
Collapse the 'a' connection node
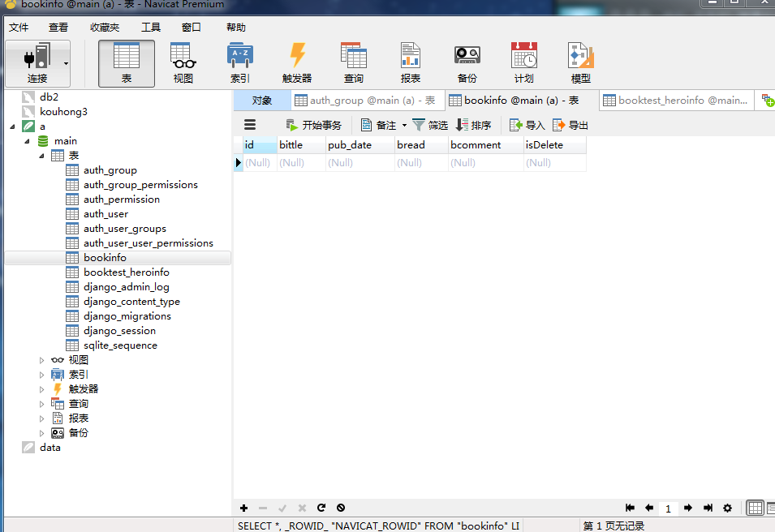(x=12, y=127)
